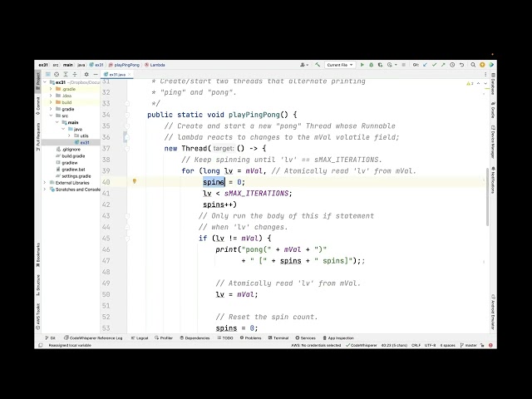Open the Logcat tool window
This screenshot has height=399, width=532.
click(x=140, y=338)
